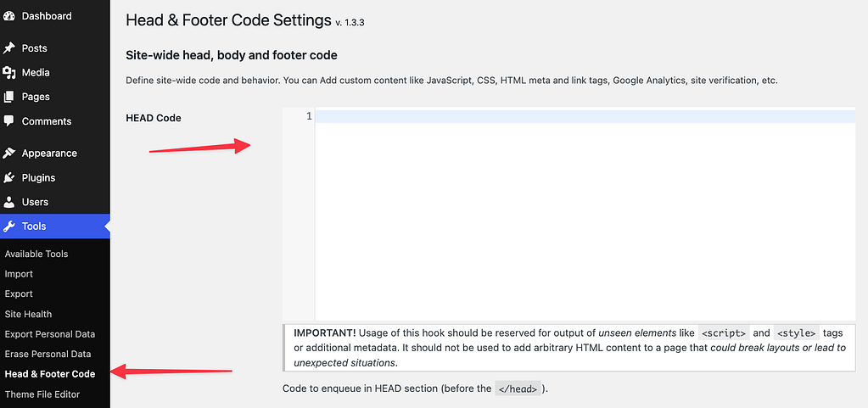
Task: Click the HEAD Code field label
Action: click(x=154, y=118)
